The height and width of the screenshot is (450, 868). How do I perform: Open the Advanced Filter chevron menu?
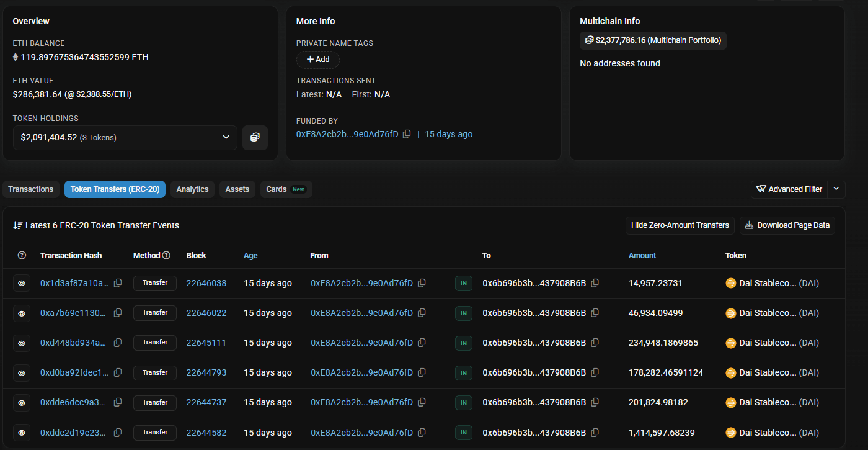click(x=836, y=189)
